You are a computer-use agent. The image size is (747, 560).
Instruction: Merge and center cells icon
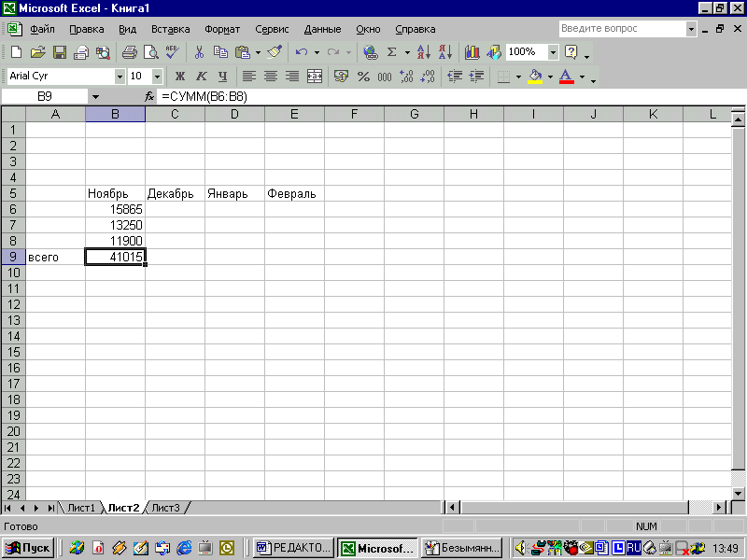coord(315,77)
